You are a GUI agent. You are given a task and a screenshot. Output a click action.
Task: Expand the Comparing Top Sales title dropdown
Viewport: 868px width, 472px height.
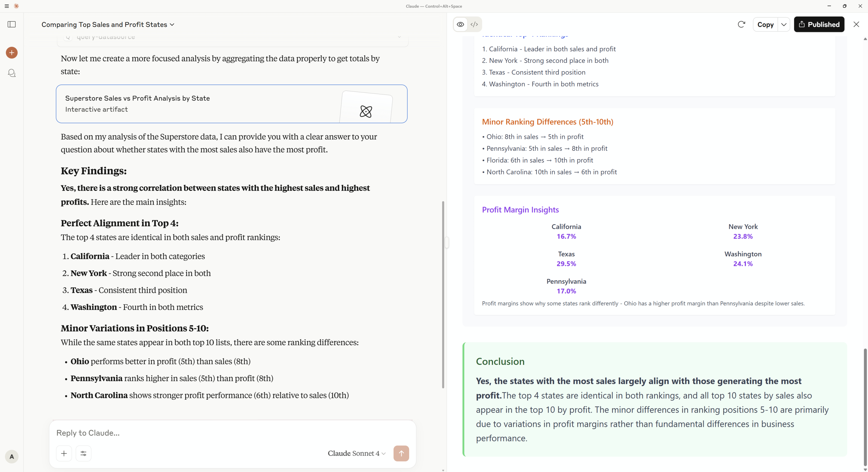pyautogui.click(x=172, y=24)
